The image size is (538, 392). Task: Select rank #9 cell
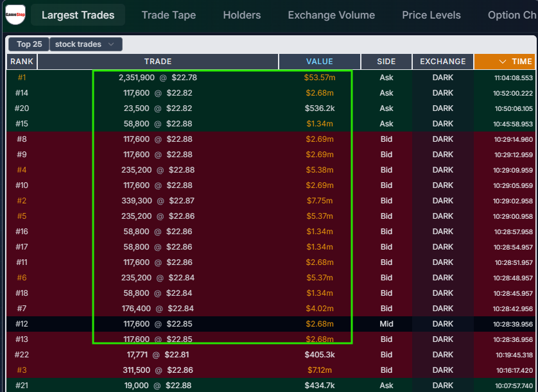click(x=22, y=155)
